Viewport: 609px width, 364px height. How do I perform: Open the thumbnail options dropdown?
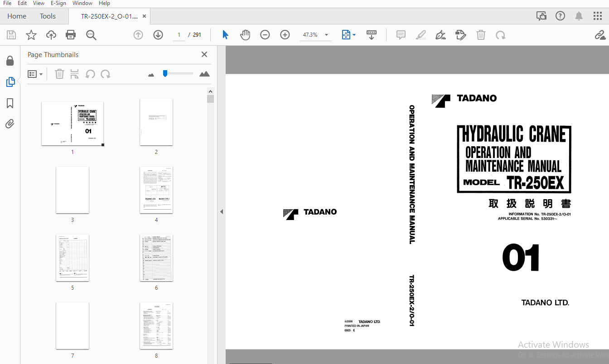(35, 74)
